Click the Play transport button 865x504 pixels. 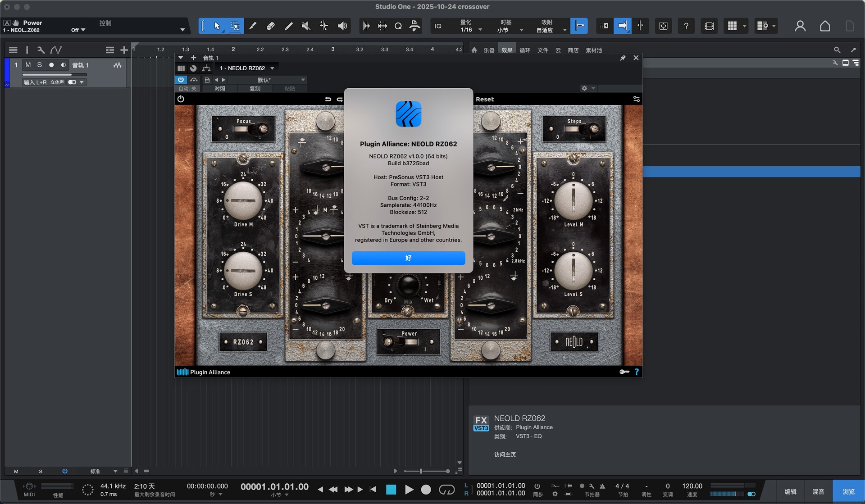click(409, 490)
